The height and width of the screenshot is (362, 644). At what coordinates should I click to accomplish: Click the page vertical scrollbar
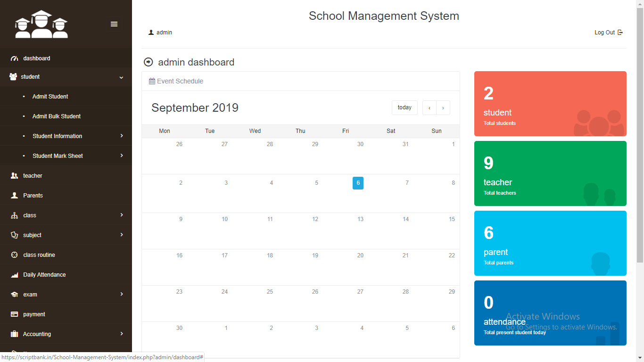pos(640,141)
